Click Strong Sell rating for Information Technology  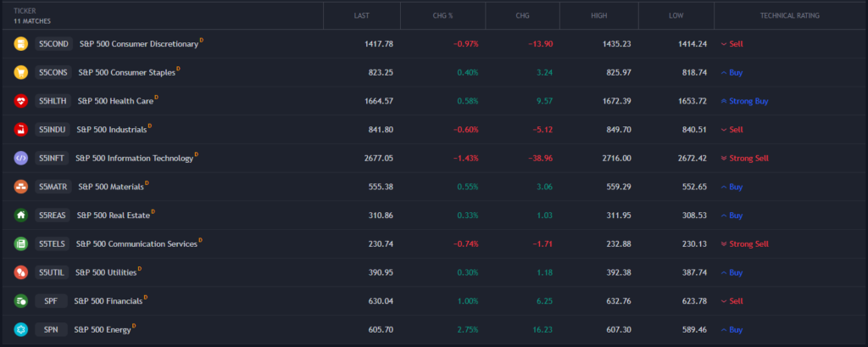[x=748, y=158]
